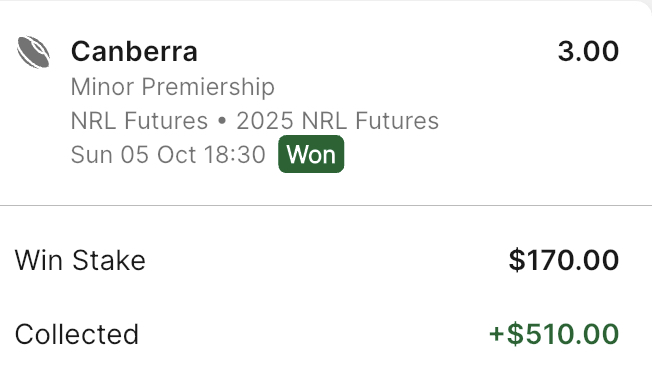Click the 2025 year in the event label
Image resolution: width=652 pixels, height=384 pixels.
point(265,121)
